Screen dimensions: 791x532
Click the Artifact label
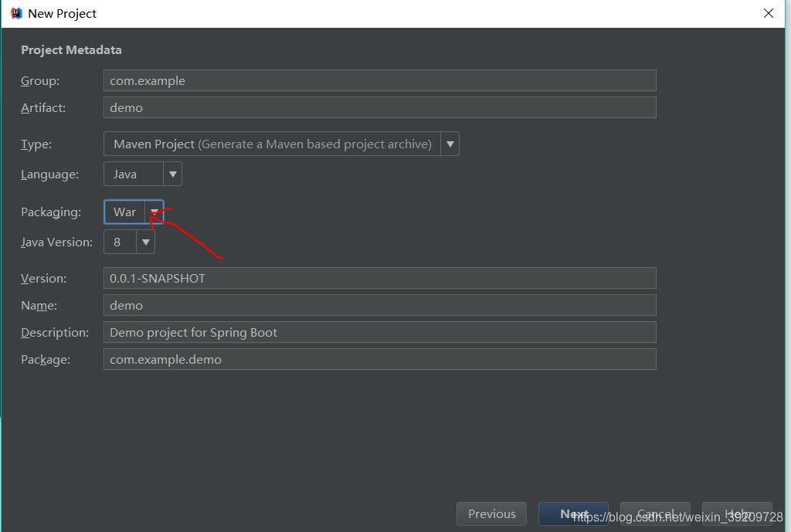tap(43, 108)
